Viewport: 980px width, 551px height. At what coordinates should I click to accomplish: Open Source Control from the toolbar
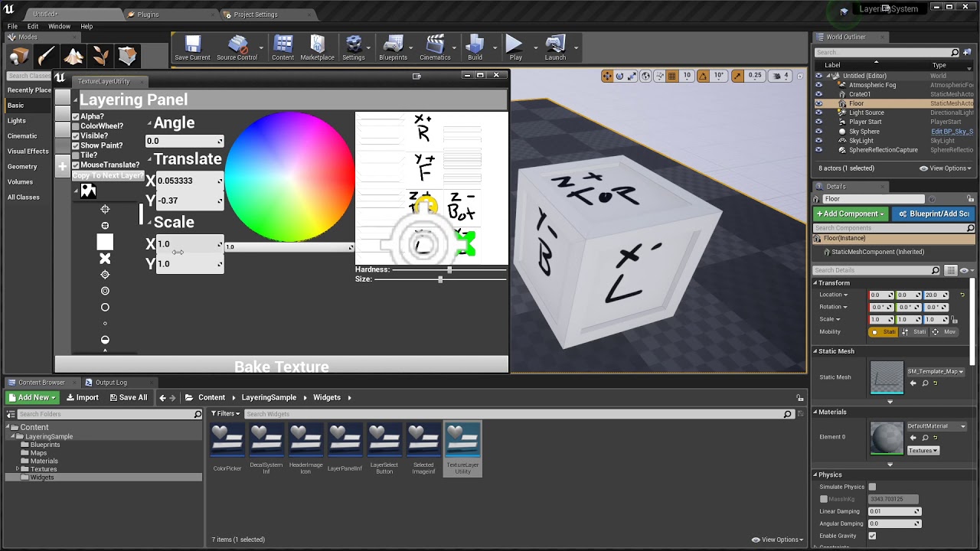click(x=237, y=48)
